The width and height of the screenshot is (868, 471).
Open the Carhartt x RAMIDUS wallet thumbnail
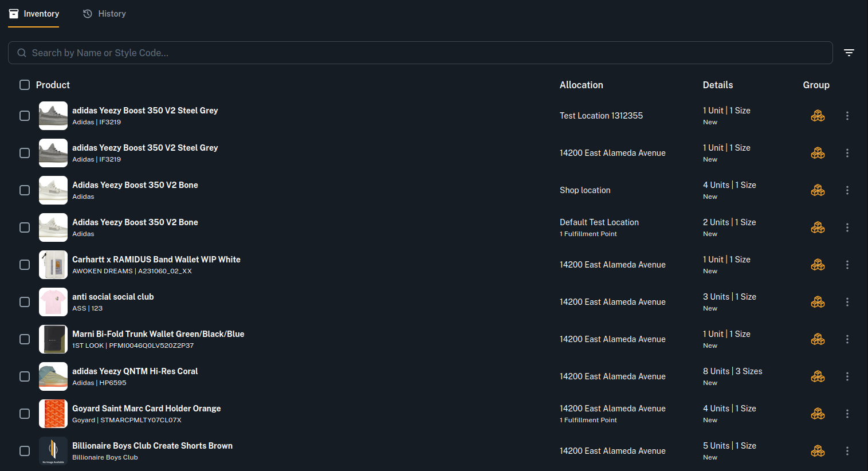pos(53,265)
